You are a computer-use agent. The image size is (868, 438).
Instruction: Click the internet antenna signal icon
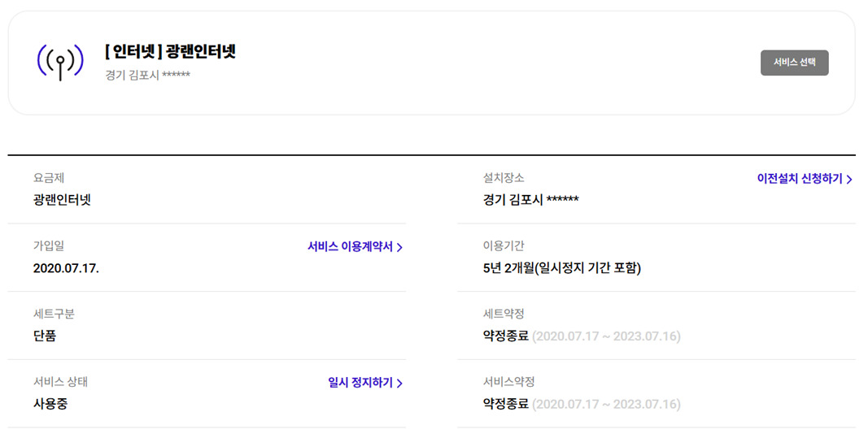tap(60, 62)
